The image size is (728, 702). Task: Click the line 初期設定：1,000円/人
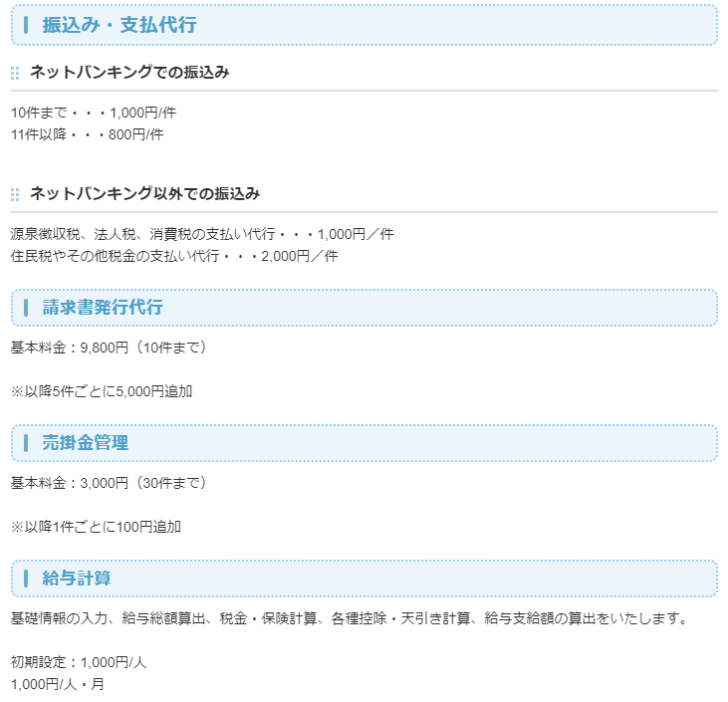(x=79, y=662)
